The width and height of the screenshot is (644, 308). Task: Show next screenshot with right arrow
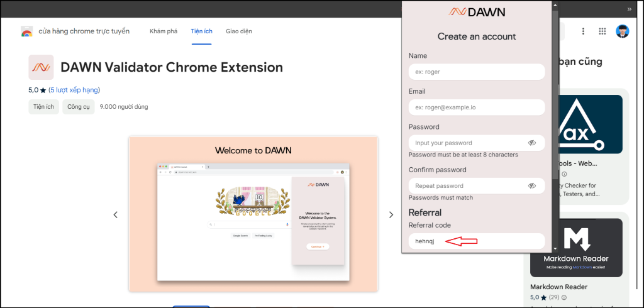(x=391, y=215)
